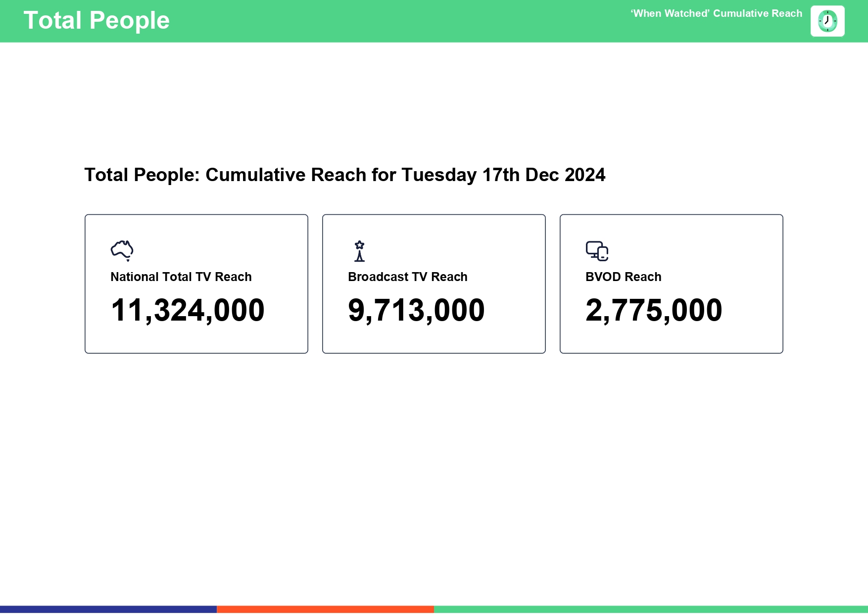868x614 pixels.
Task: Click the BVOD devices icon
Action: 597,251
